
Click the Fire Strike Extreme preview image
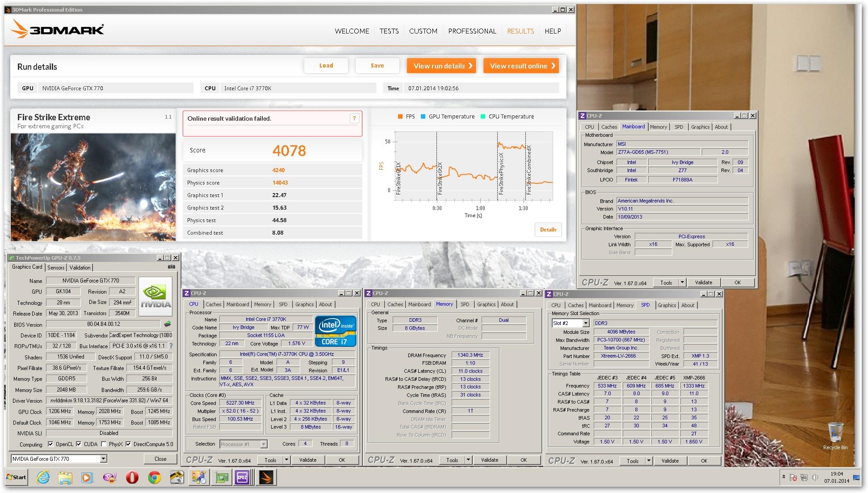pos(93,187)
